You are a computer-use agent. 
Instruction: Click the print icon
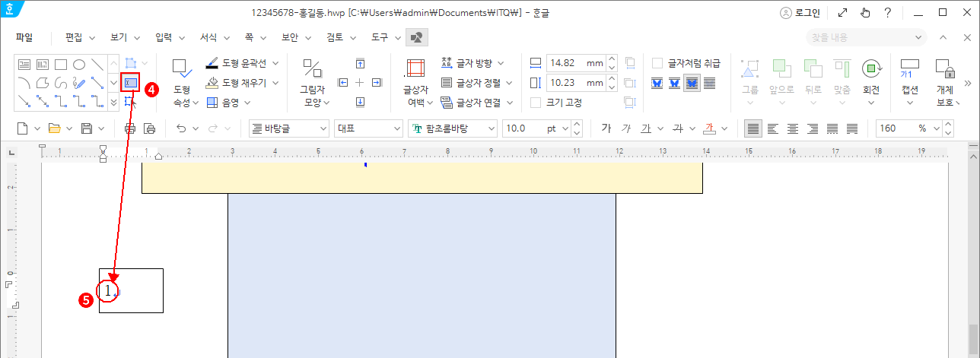(130, 128)
